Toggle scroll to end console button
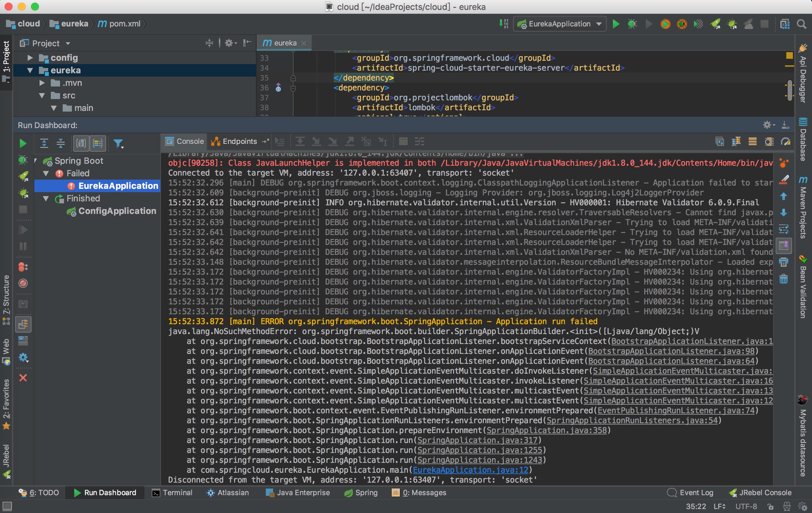Viewport: 812px width, 513px height. [x=783, y=245]
